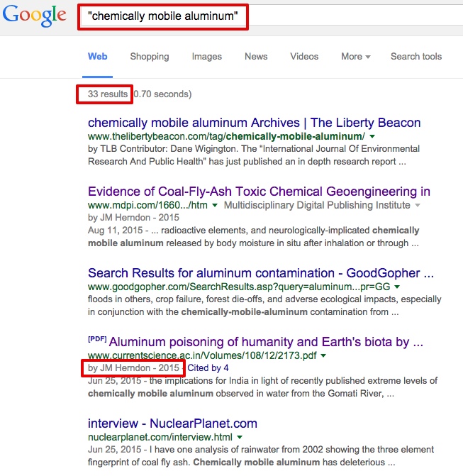Screen dimensions: 463x476
Task: Expand arrow next to thelibertybeacon.com URL
Action: [372, 137]
